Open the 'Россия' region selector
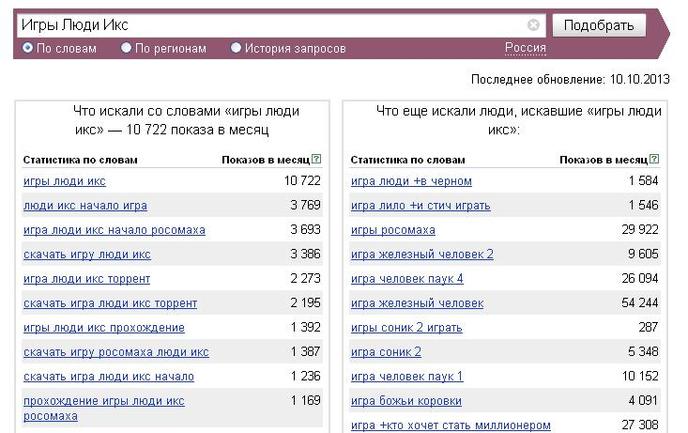 point(525,47)
